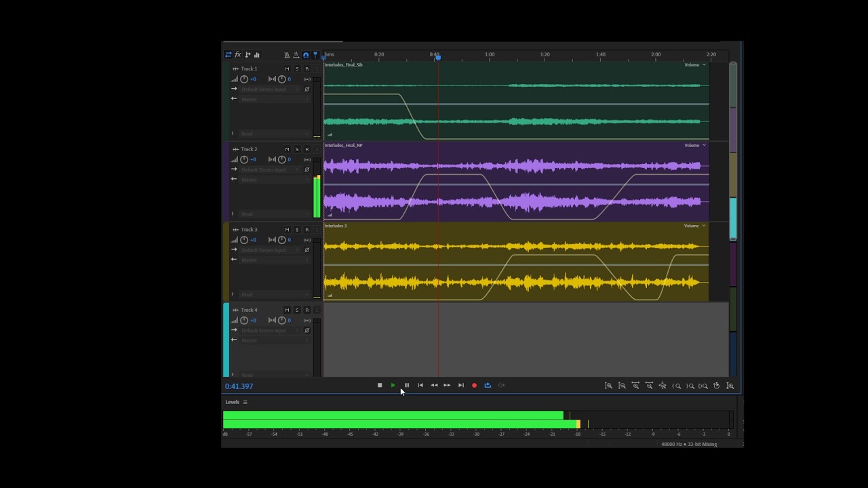The height and width of the screenshot is (488, 868).
Task: Stop playback
Action: click(380, 385)
